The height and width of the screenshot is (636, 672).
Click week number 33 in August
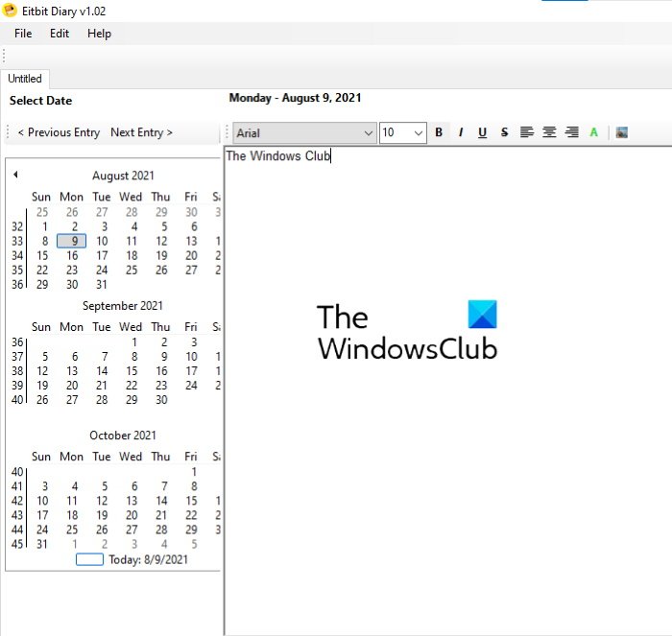point(17,241)
